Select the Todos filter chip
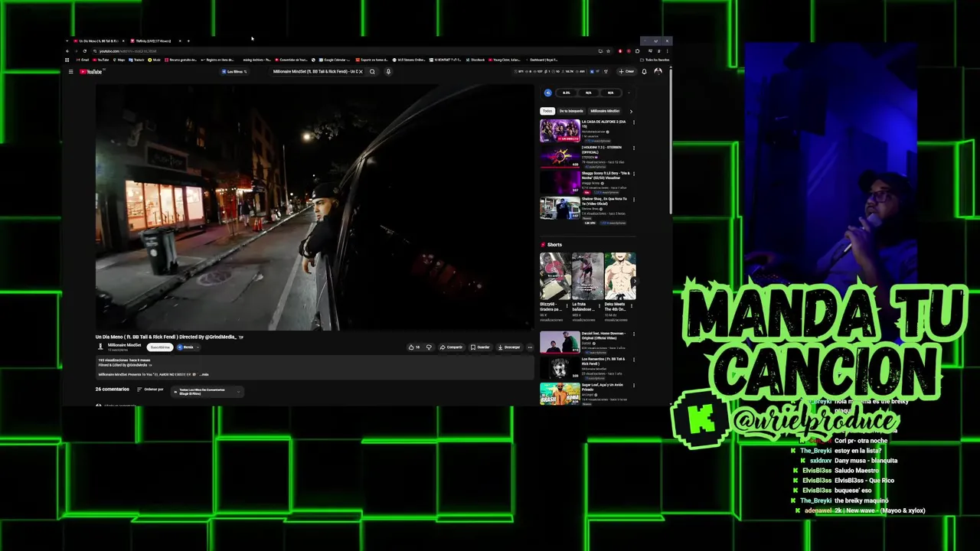The image size is (980, 551). pos(547,111)
